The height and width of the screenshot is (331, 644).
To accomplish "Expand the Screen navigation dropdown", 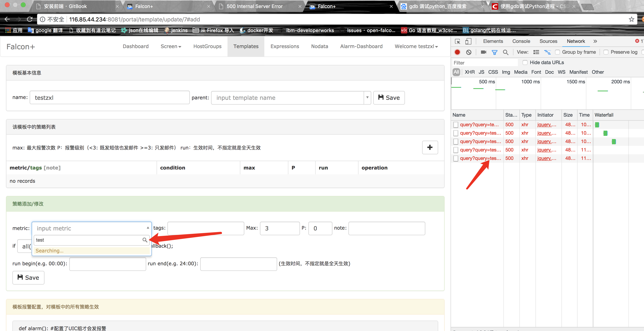I will click(x=171, y=46).
